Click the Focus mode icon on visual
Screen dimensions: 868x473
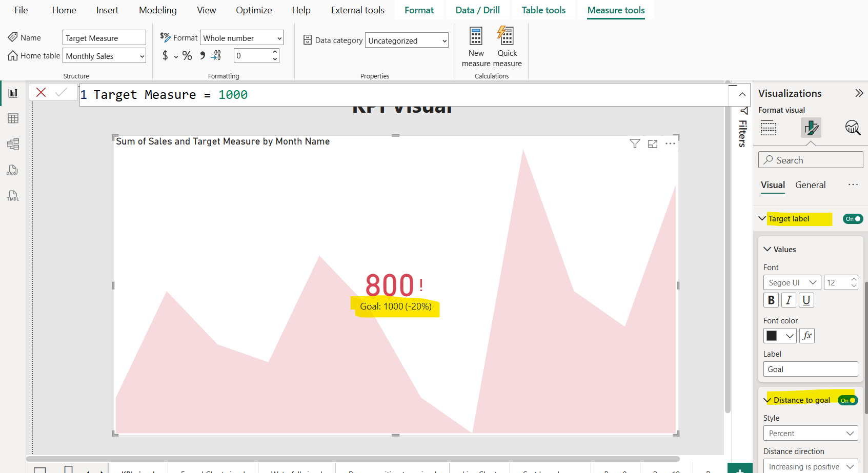click(x=653, y=144)
